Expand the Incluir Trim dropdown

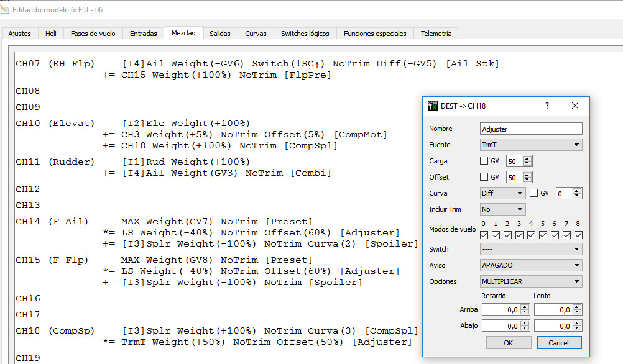tap(502, 209)
